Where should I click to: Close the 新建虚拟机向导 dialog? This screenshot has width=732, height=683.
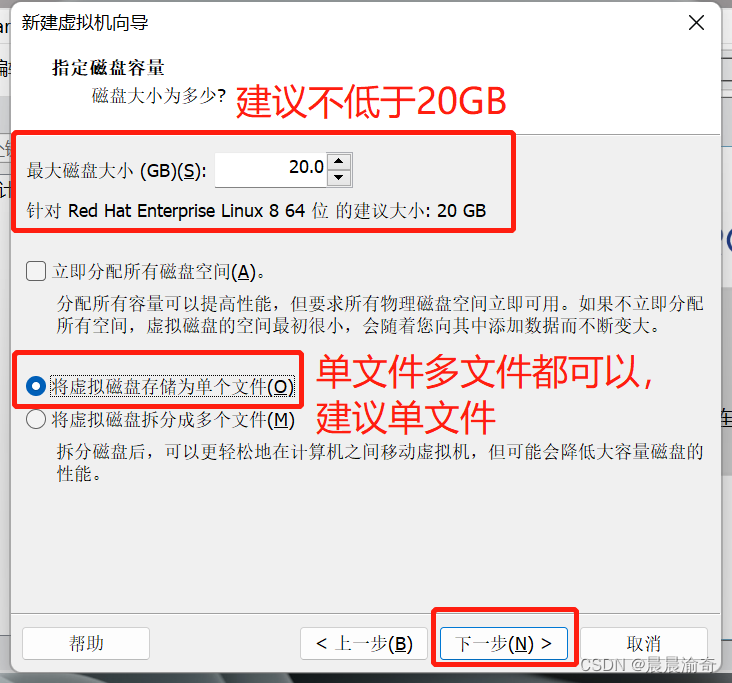coord(696,22)
